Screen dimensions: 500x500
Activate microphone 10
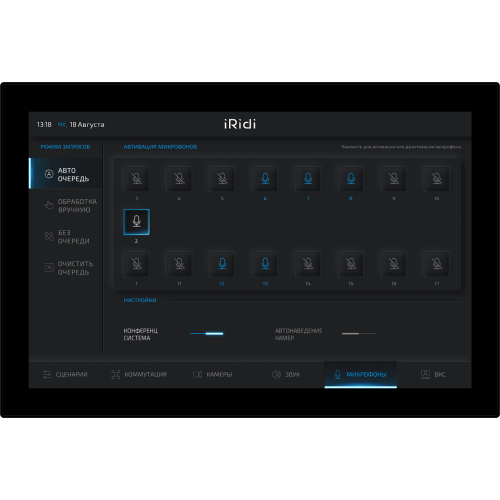[437, 179]
